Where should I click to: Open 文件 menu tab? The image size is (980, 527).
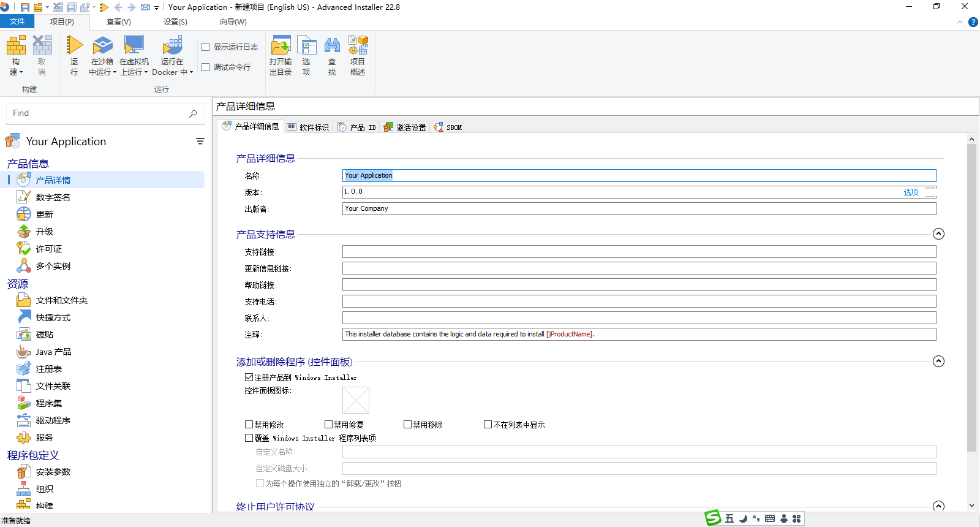pyautogui.click(x=17, y=21)
